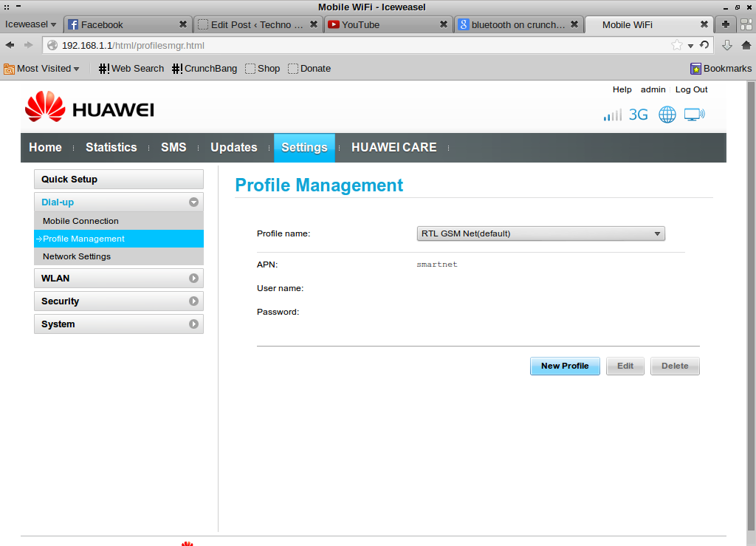The height and width of the screenshot is (546, 756).
Task: Open the Profile name dropdown
Action: (x=540, y=233)
